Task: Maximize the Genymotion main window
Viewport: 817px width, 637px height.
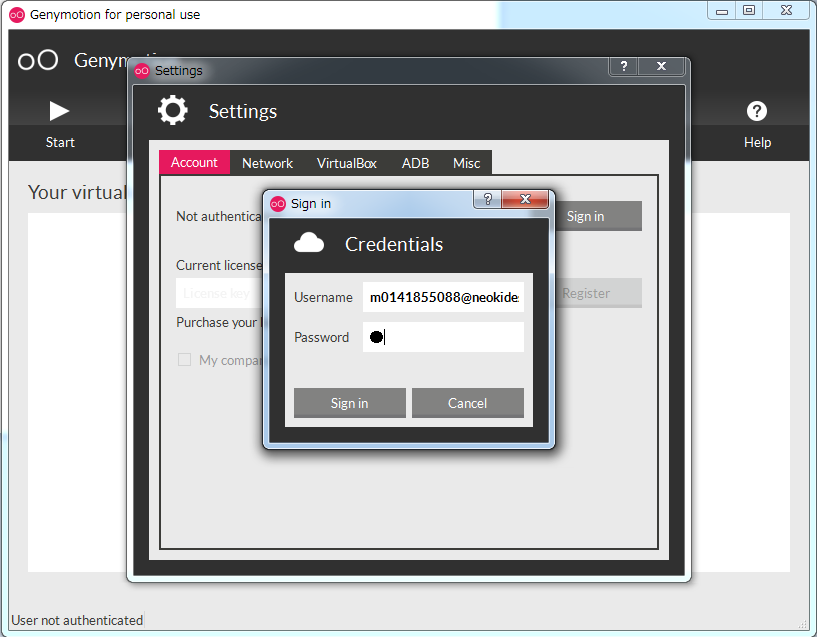Action: coord(749,10)
